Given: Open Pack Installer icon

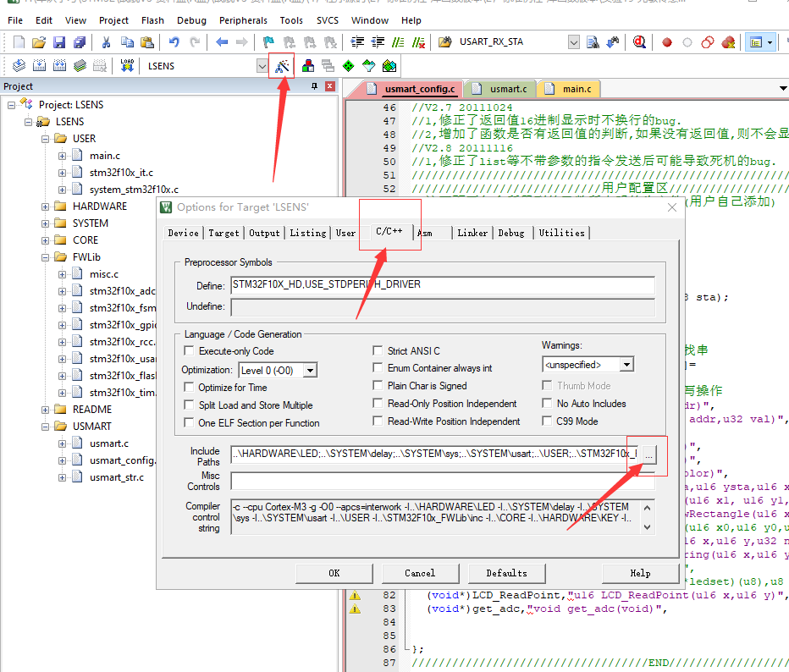Looking at the screenshot, I should [x=389, y=66].
